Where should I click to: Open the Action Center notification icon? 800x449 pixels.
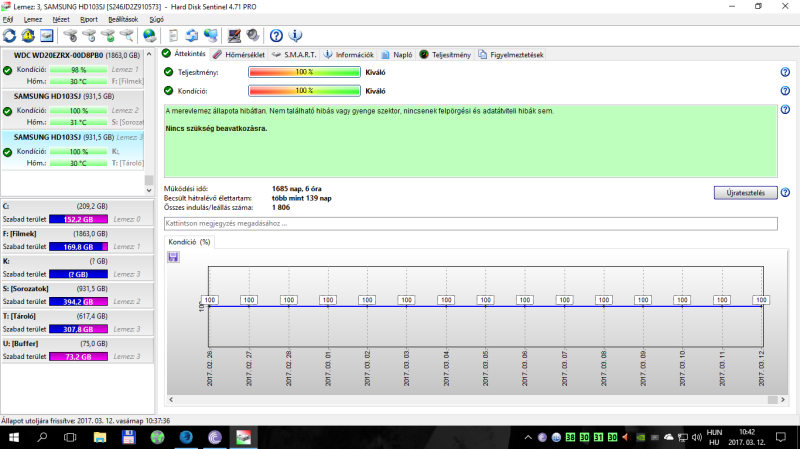tap(781, 437)
